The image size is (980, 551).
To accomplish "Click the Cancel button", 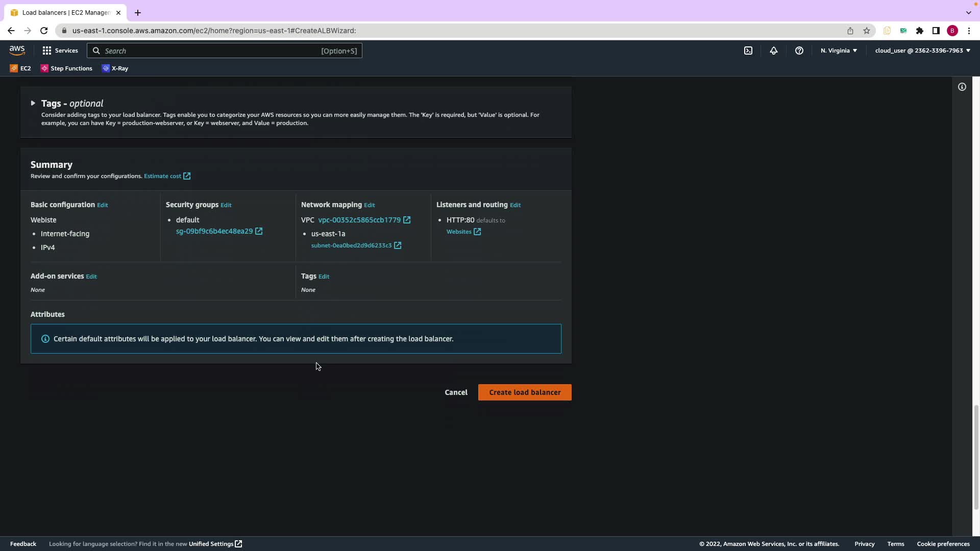I will pos(456,392).
